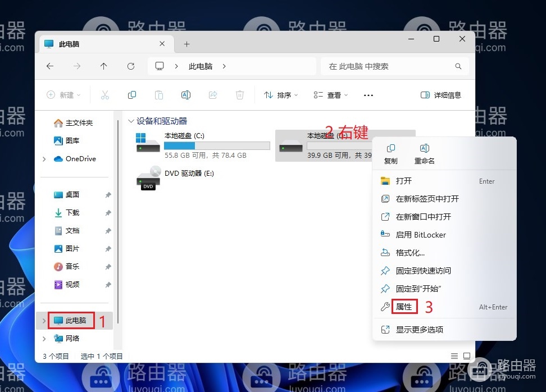Open the three-dot See more menu

368,95
